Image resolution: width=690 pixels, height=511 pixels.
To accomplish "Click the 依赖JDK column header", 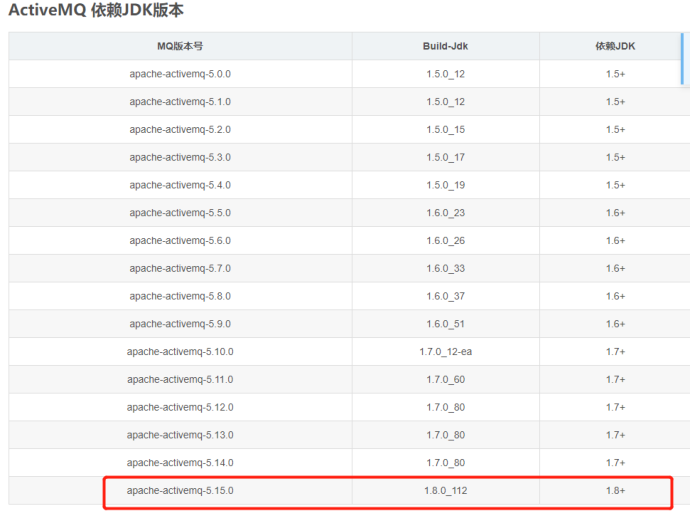I will 615,46.
